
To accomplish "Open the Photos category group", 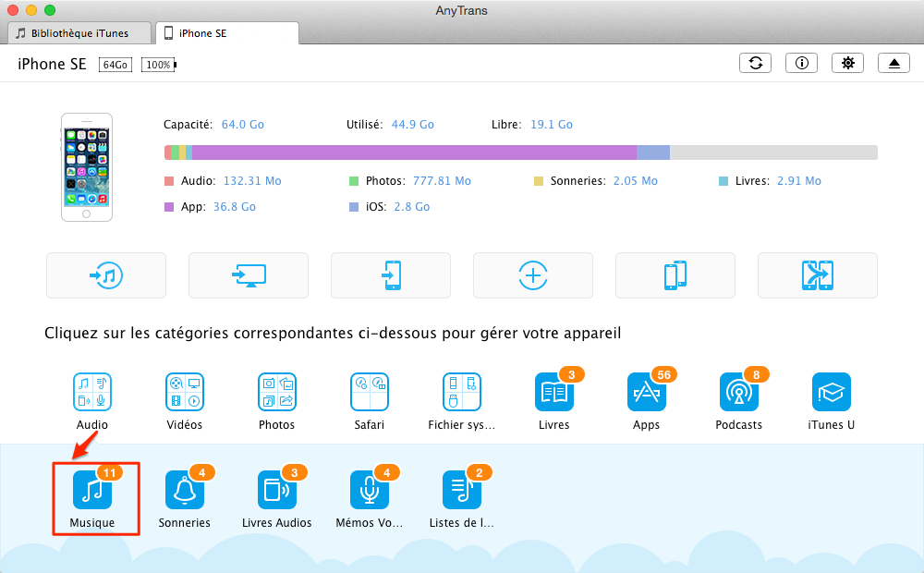I will (277, 392).
